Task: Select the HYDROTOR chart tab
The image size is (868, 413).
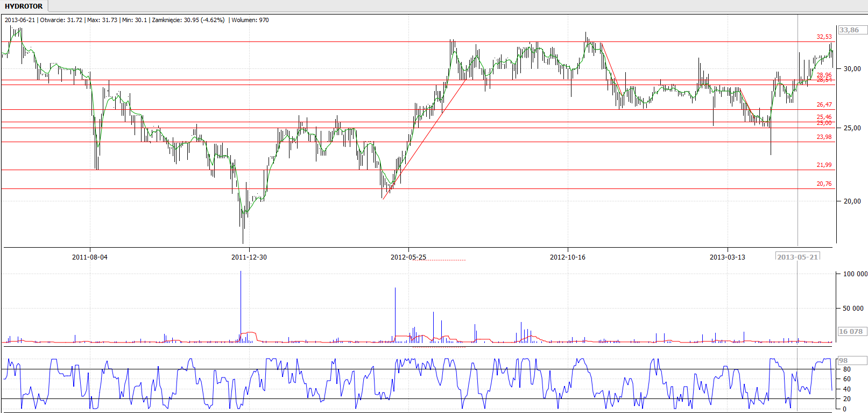Action: click(24, 6)
